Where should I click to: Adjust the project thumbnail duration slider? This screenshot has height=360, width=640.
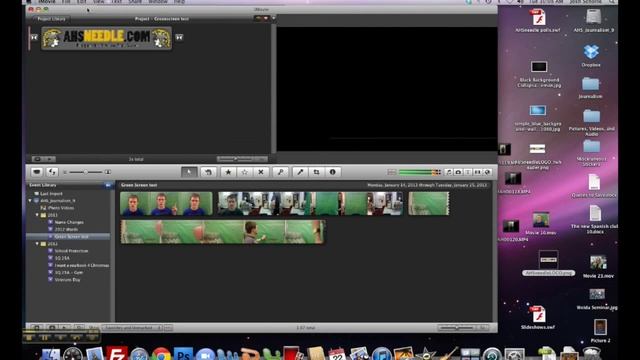pyautogui.click(x=236, y=159)
